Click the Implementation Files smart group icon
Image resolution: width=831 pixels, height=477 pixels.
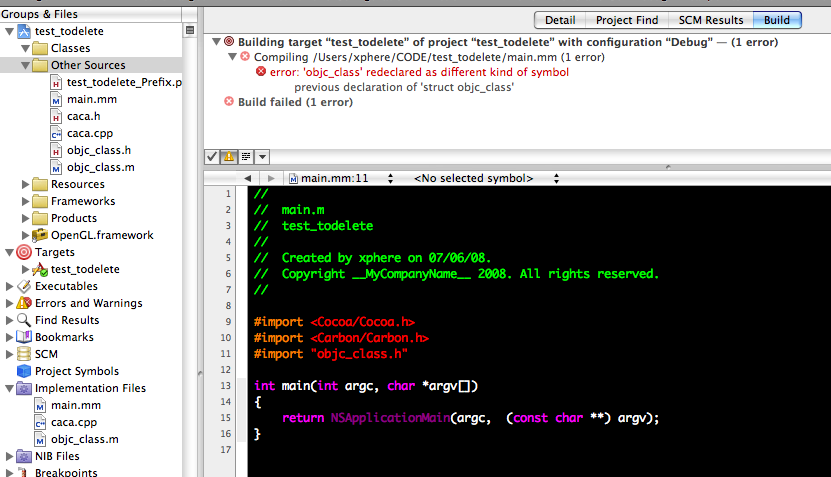tap(24, 388)
